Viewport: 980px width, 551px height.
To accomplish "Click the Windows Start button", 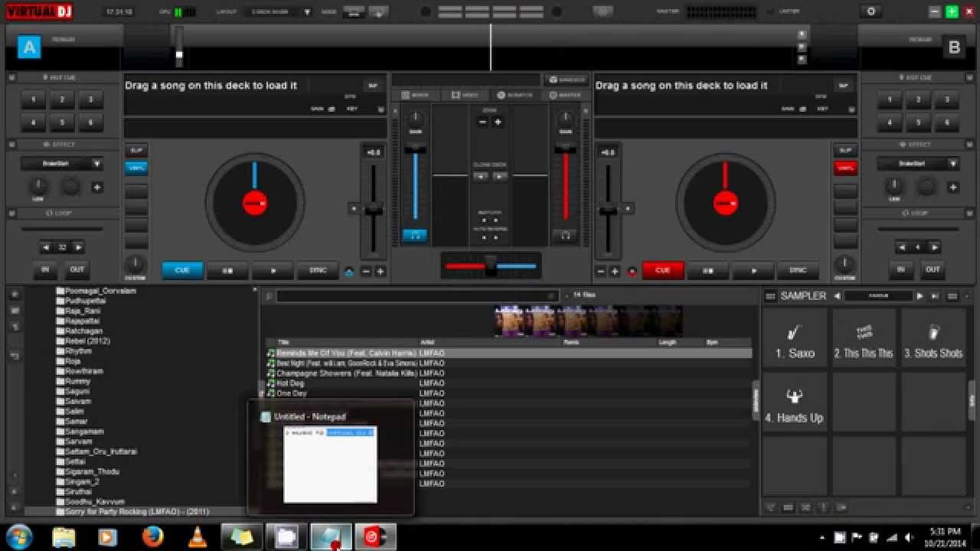I will pyautogui.click(x=19, y=536).
